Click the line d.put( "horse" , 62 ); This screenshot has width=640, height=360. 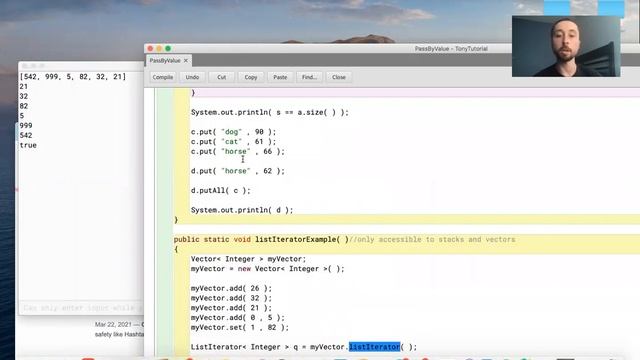tap(238, 171)
